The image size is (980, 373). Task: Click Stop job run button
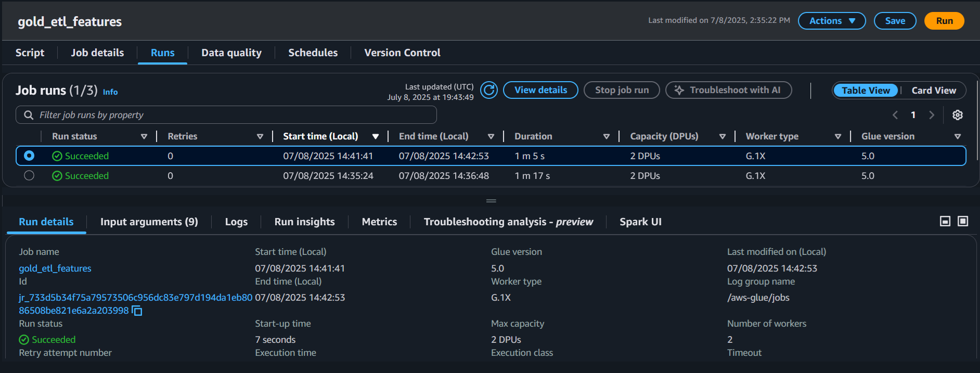[x=622, y=90]
